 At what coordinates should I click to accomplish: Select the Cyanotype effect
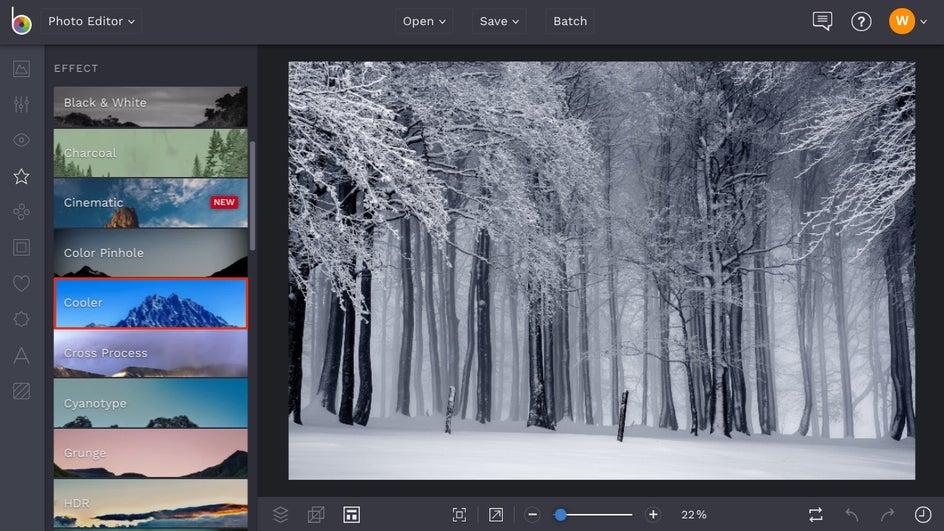[x=151, y=403]
